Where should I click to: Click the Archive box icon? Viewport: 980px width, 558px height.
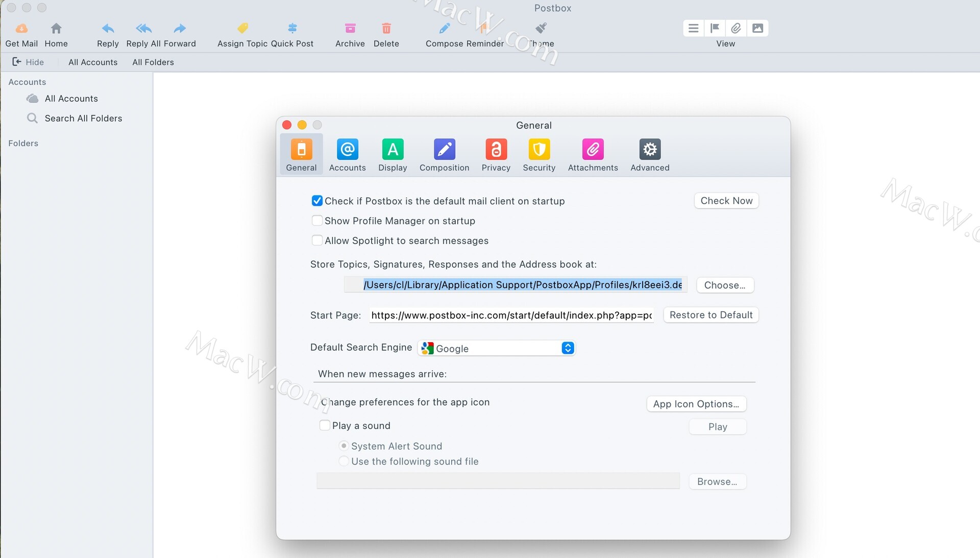tap(350, 28)
